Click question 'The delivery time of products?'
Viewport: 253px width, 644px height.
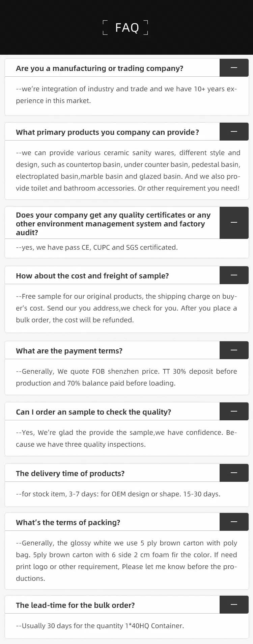click(70, 473)
